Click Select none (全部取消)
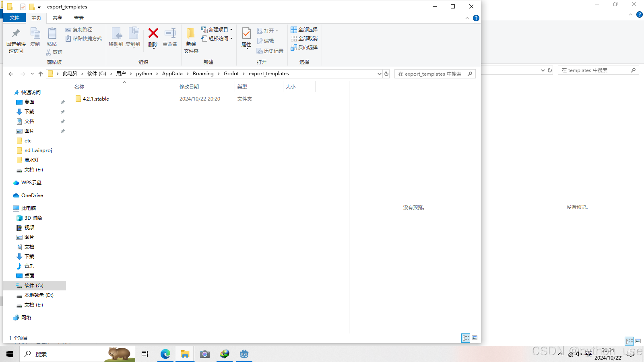Screen dimensions: 644x362 pyautogui.click(x=304, y=39)
